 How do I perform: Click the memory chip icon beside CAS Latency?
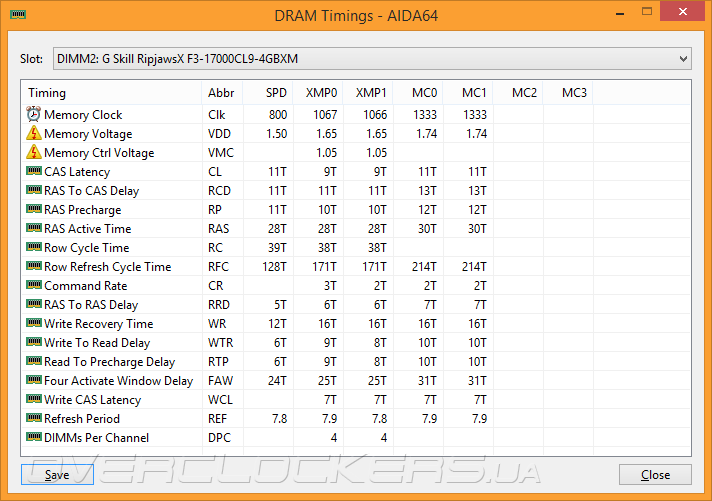coord(34,171)
